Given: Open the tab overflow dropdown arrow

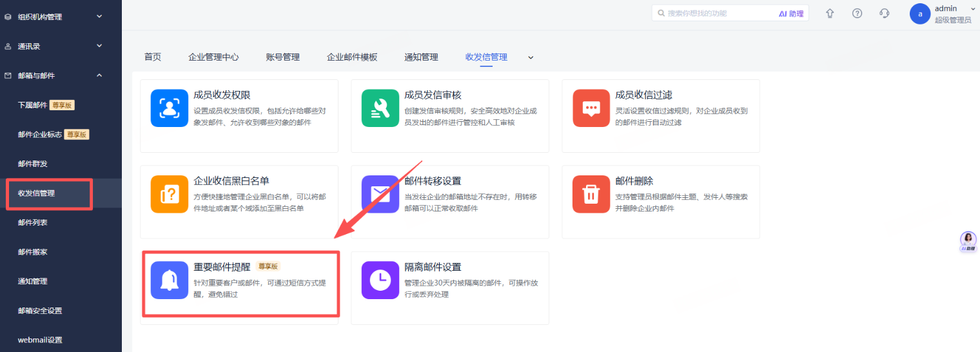Looking at the screenshot, I should [531, 57].
